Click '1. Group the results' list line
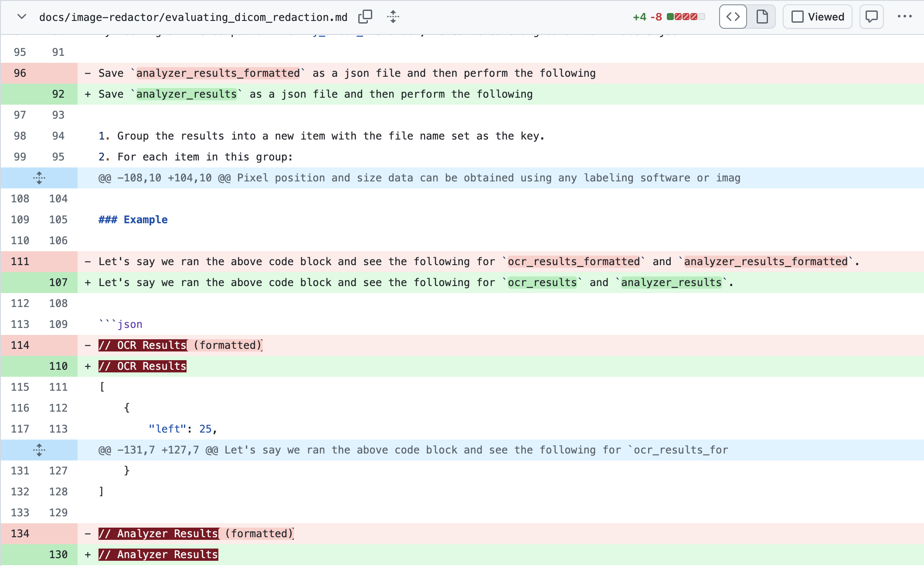 tap(322, 136)
